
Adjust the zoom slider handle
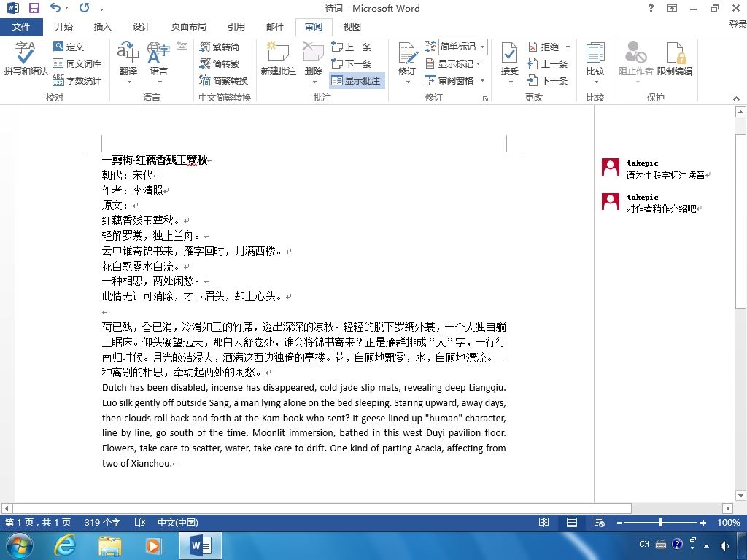click(661, 522)
